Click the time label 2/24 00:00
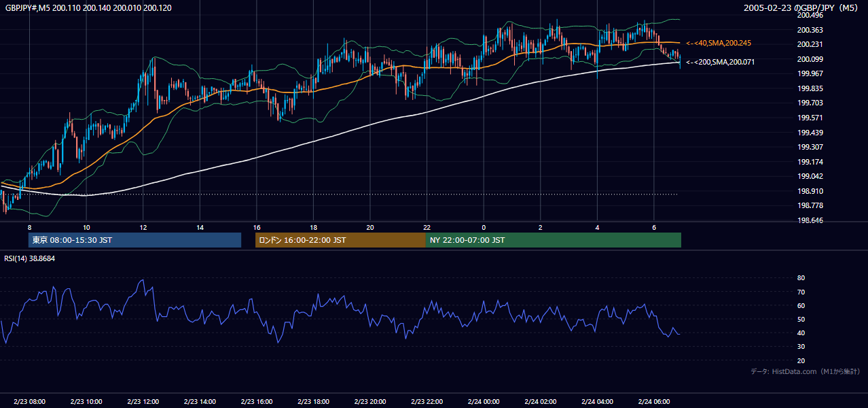Viewport: 868px width, 408px height. [x=484, y=401]
